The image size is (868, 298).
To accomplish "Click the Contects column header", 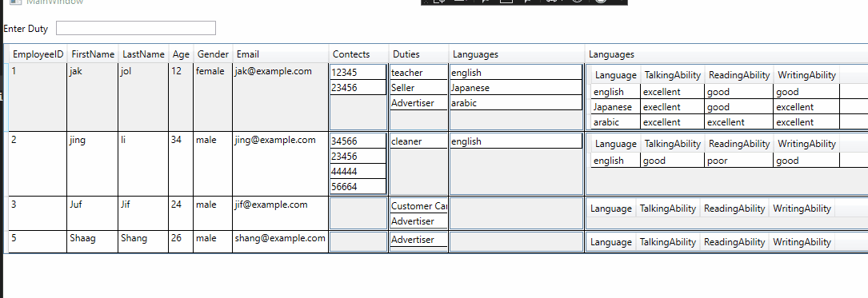I will click(358, 54).
